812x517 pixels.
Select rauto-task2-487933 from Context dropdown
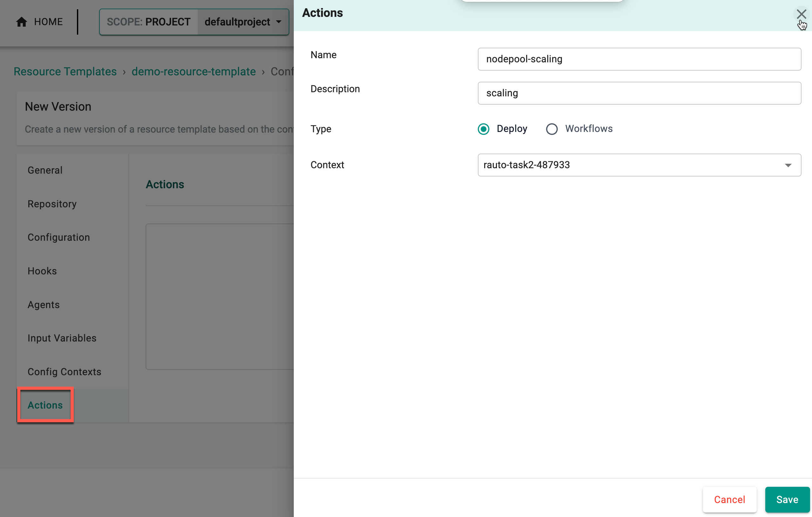click(x=640, y=165)
